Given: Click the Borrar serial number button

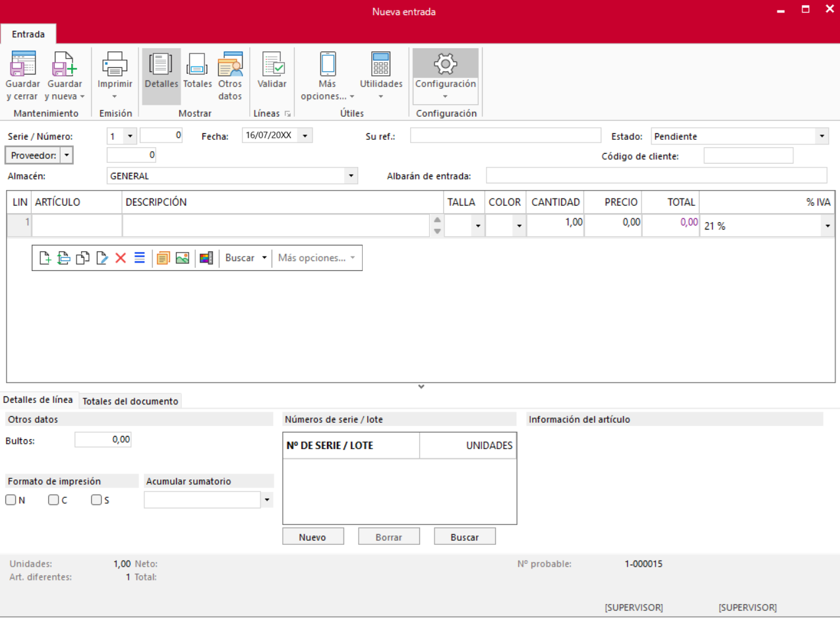Looking at the screenshot, I should coord(388,536).
